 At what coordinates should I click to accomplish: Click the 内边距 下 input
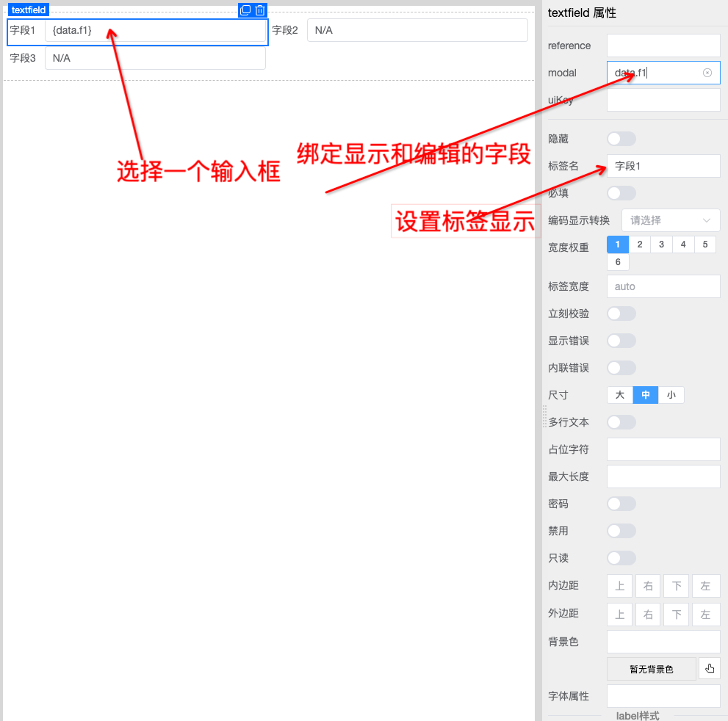677,585
